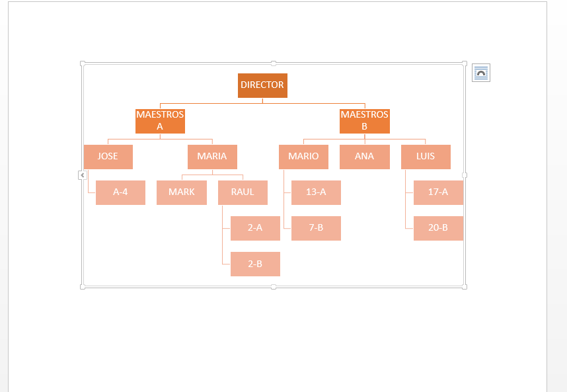Select the LUIS shape
Image resolution: width=567 pixels, height=392 pixels.
coord(426,157)
